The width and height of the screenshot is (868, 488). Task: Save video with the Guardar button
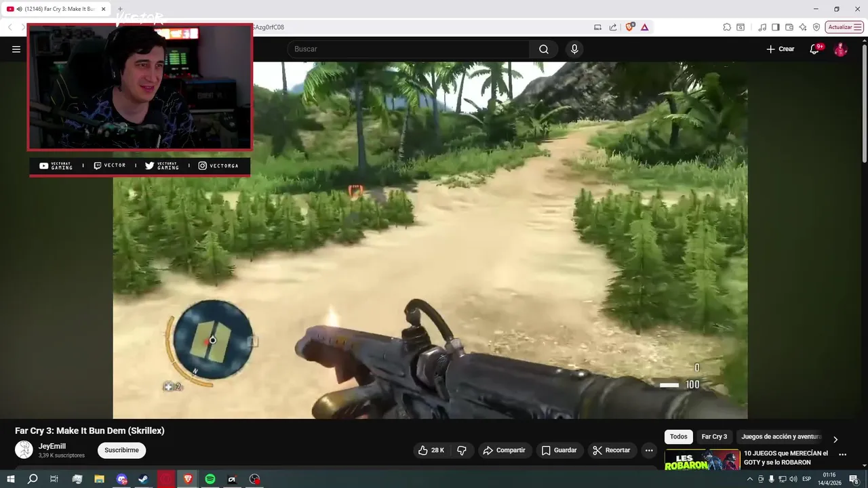[559, 450]
